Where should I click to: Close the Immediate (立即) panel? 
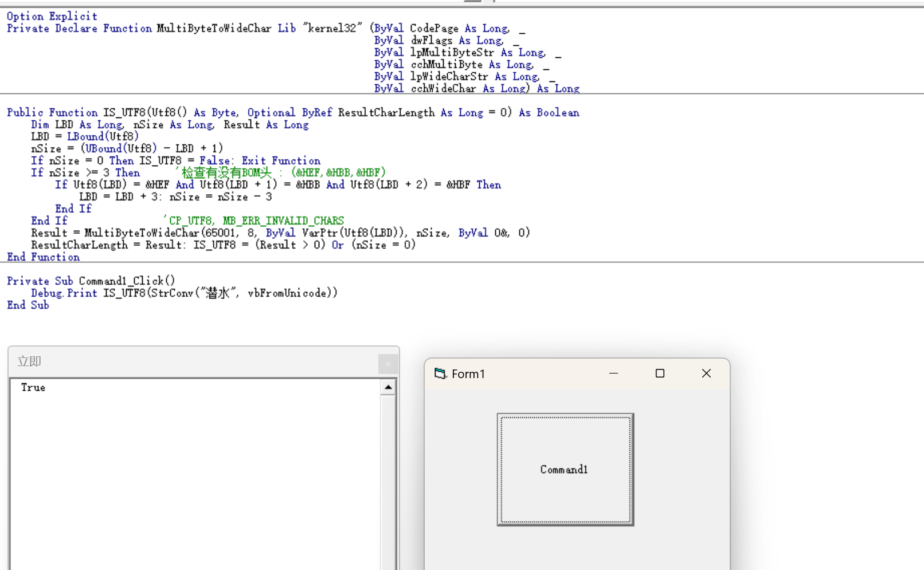tap(388, 364)
